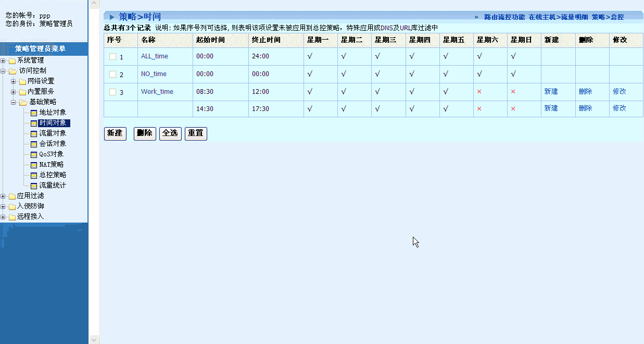Click the 网络设置 folder icon

[x=22, y=81]
